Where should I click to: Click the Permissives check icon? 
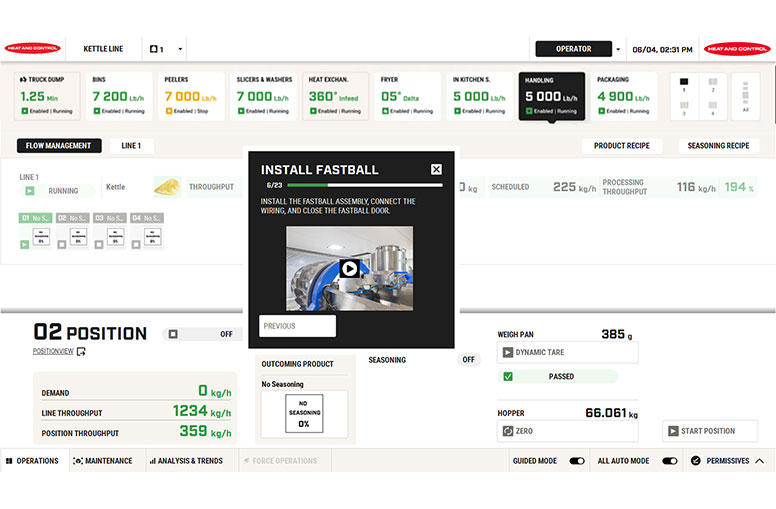pyautogui.click(x=695, y=460)
